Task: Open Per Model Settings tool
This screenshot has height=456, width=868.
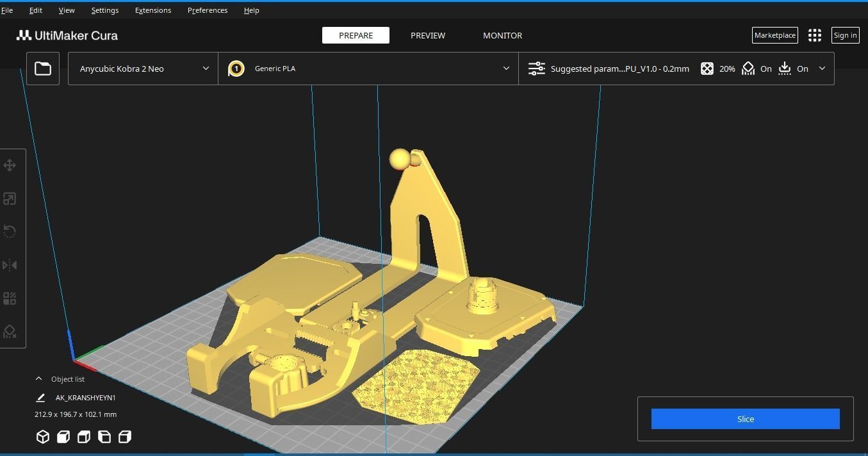Action: [10, 298]
